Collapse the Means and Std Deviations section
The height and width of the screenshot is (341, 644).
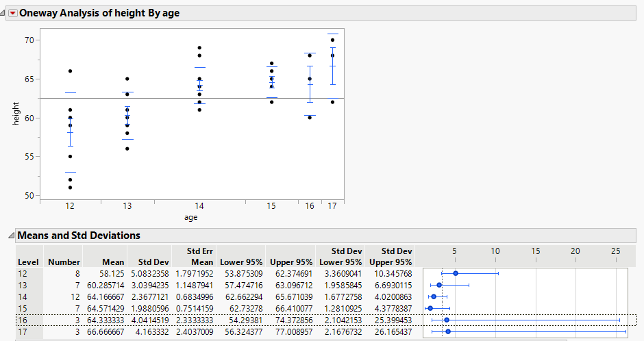point(11,236)
